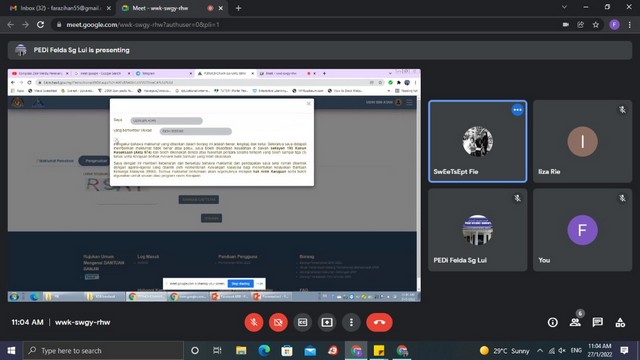
Task: Expand the tab search chevron
Action: click(564, 7)
